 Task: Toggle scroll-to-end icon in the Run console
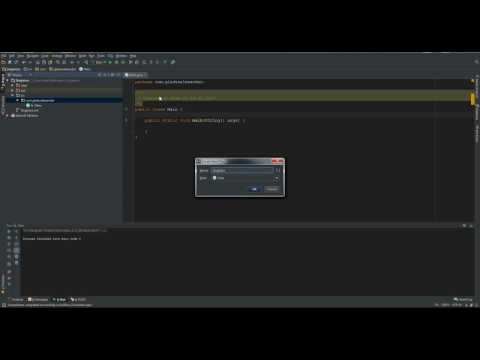tap(17, 250)
